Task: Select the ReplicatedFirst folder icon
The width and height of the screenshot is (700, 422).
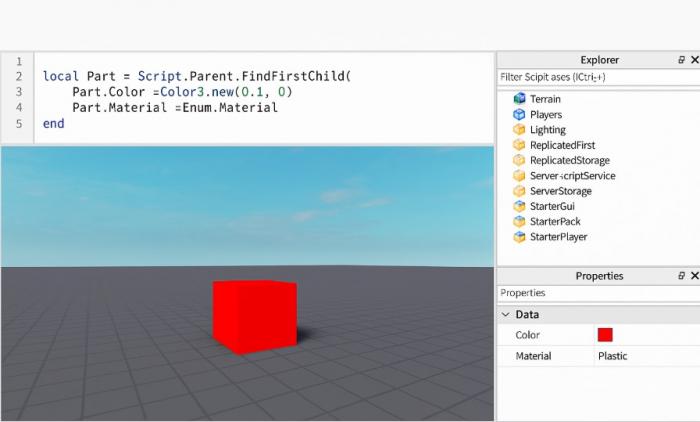Action: pyautogui.click(x=519, y=145)
